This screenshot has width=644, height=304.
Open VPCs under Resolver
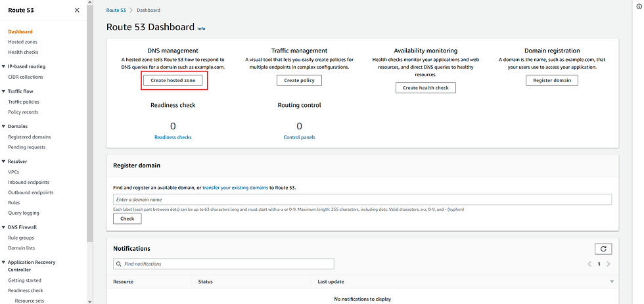coord(14,172)
